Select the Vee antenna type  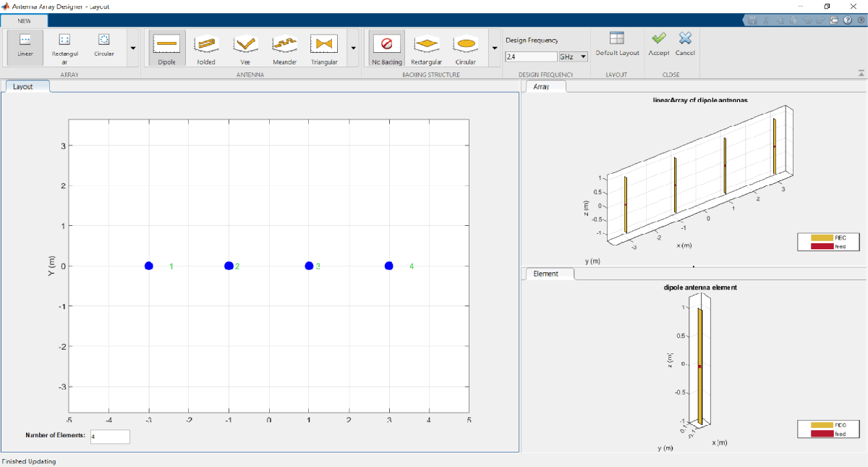[x=245, y=48]
